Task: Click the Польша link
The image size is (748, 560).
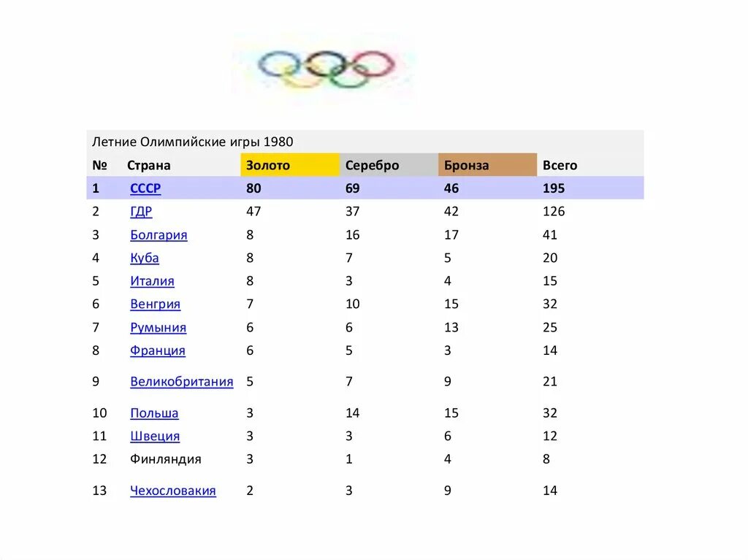Action: point(155,413)
